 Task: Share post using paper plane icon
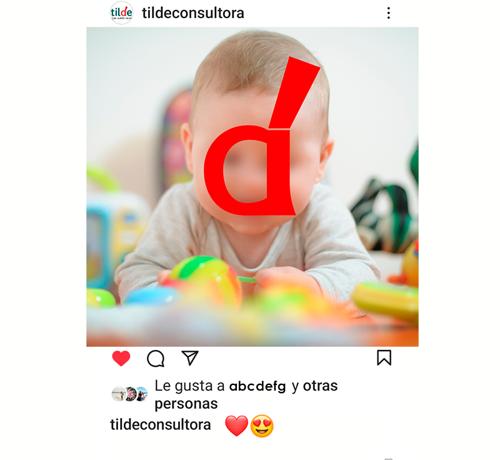click(x=190, y=358)
